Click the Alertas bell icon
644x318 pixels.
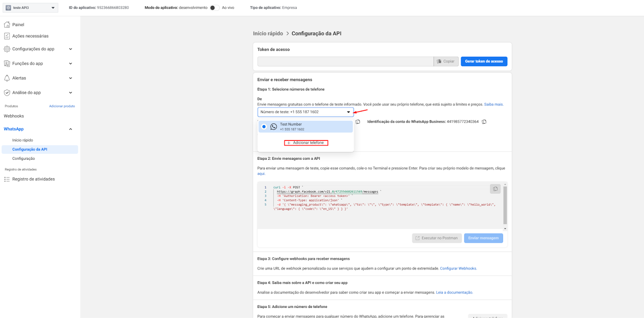click(7, 78)
